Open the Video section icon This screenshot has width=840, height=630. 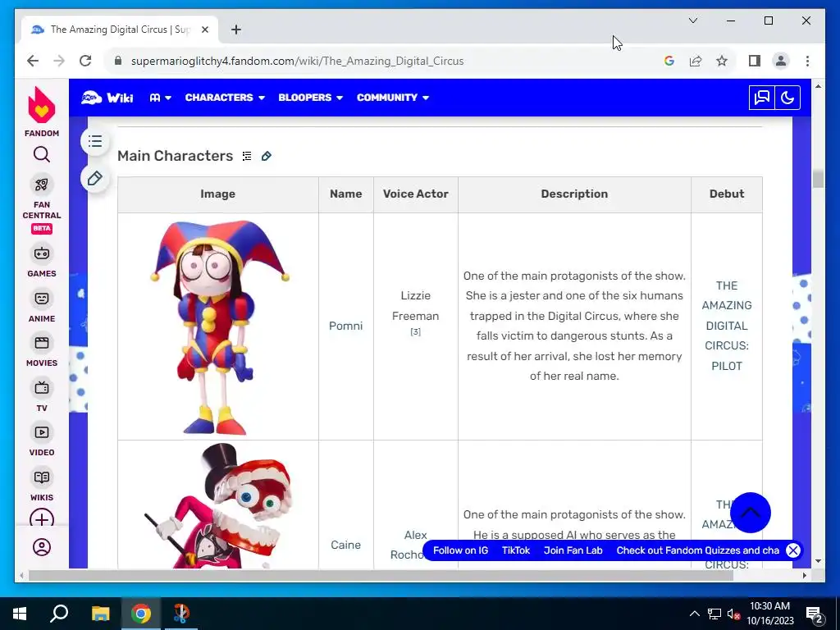click(x=42, y=432)
